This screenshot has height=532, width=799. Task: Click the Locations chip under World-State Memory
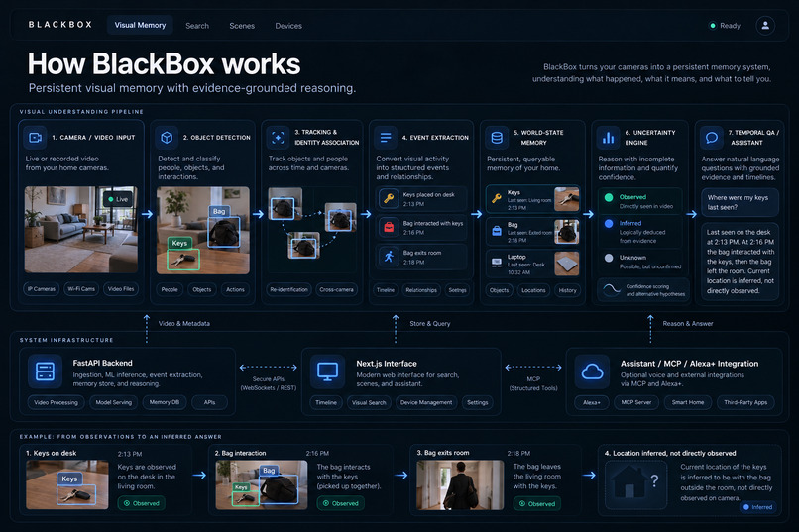pos(533,290)
